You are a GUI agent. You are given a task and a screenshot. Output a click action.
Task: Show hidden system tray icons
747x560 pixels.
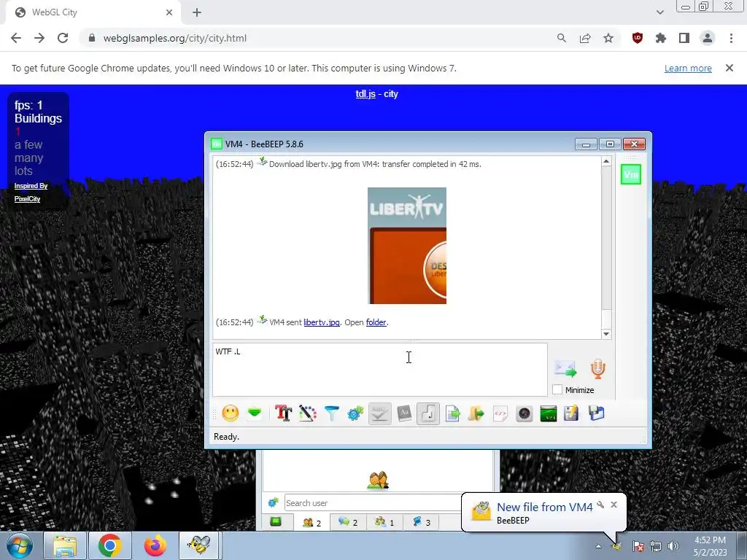598,546
